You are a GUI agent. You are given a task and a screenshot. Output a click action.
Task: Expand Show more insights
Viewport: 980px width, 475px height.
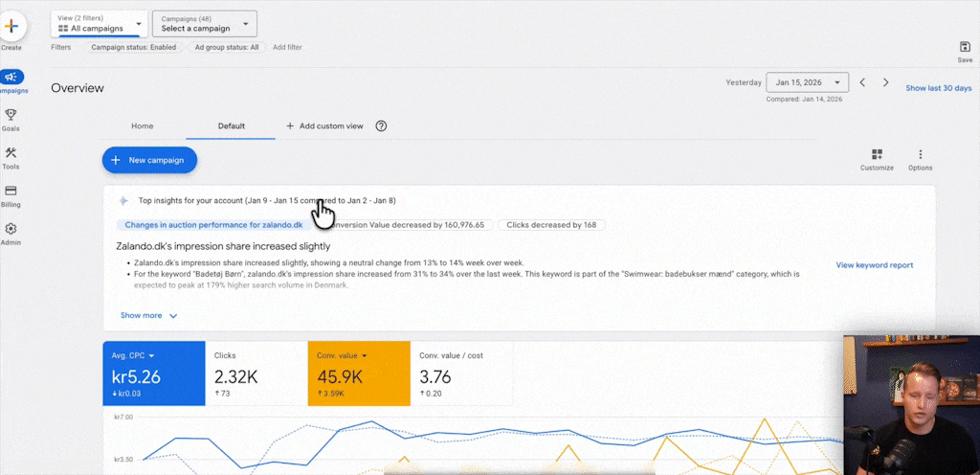click(148, 315)
